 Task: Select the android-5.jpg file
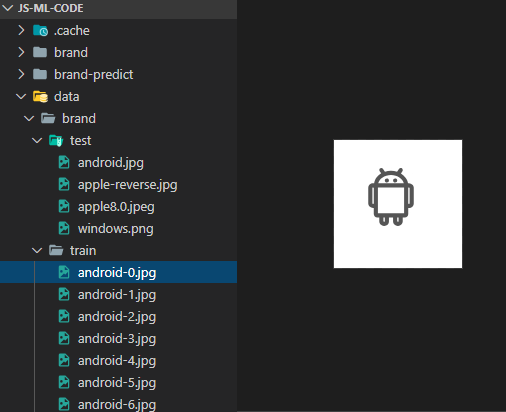(118, 382)
